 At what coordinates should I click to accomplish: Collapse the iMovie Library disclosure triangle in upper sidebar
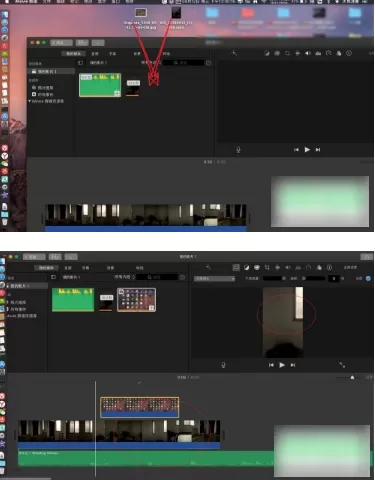click(x=30, y=101)
